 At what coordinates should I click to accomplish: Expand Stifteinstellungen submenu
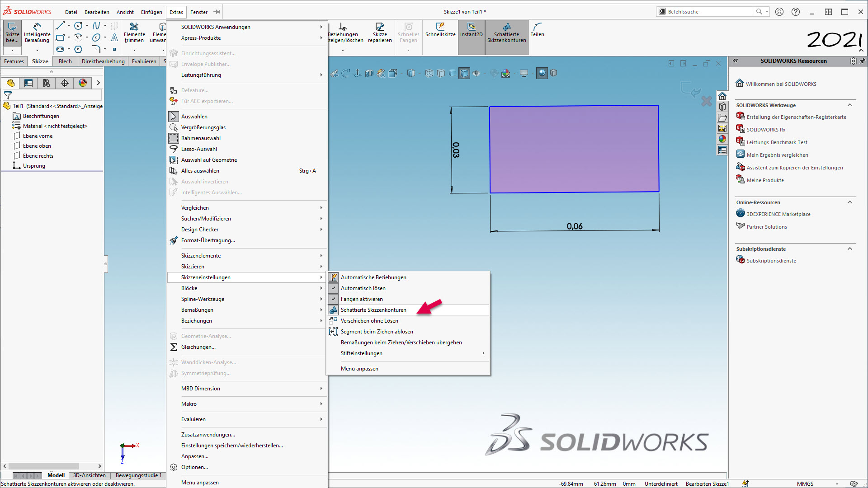pos(409,353)
